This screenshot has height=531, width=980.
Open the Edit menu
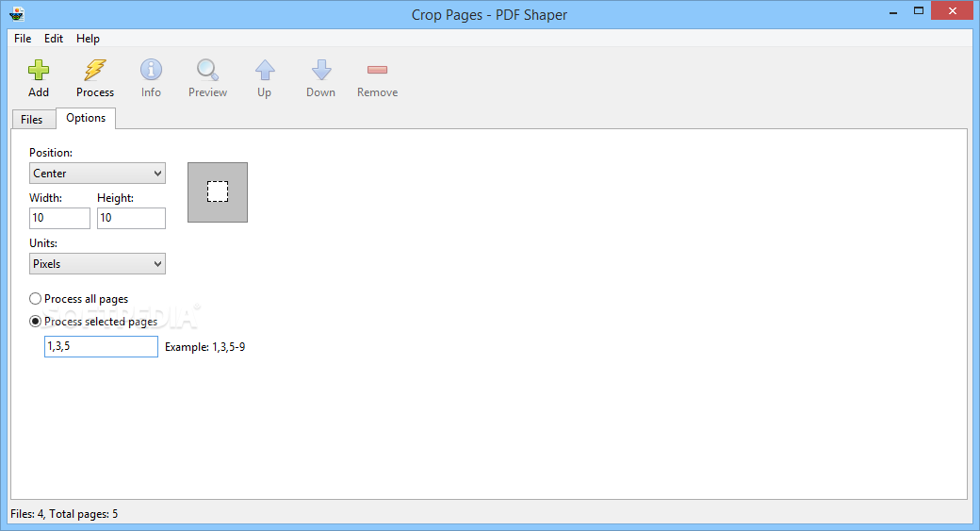click(54, 38)
